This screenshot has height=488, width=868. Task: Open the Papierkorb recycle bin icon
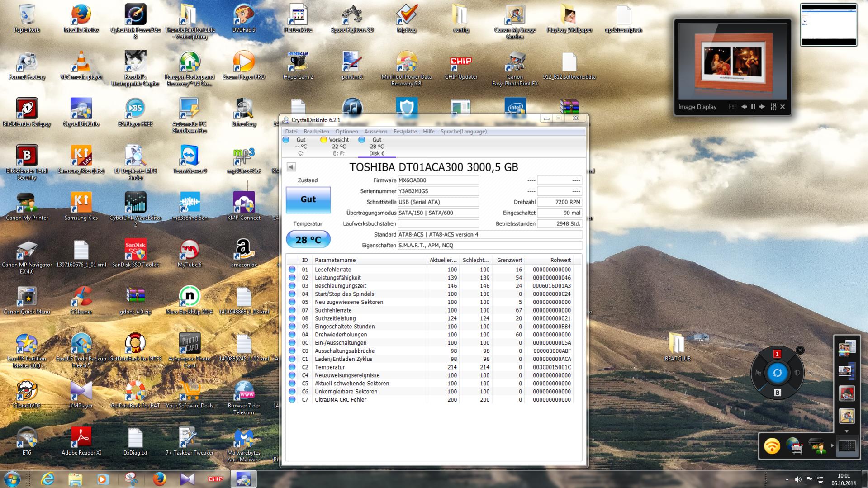pos(27,18)
